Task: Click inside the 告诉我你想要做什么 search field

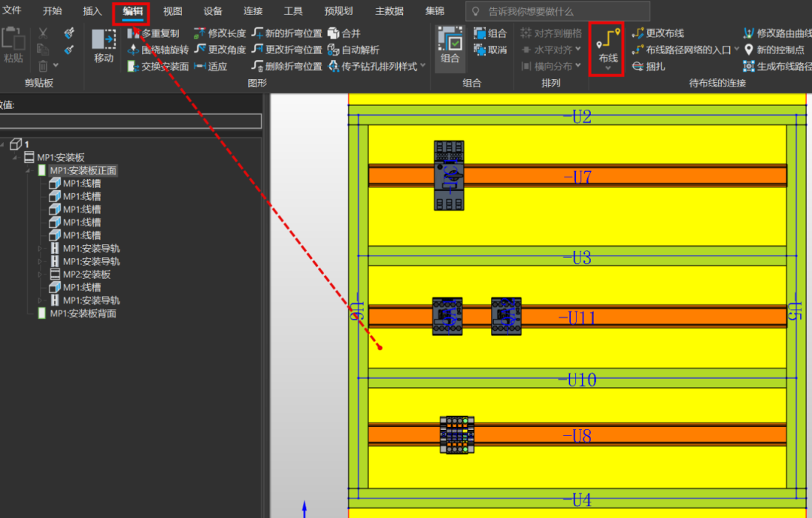Action: click(x=556, y=11)
